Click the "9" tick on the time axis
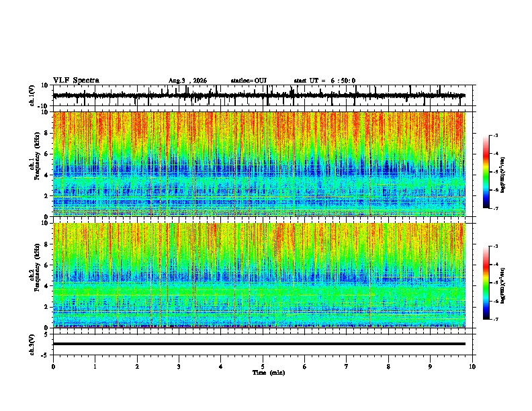The width and height of the screenshot is (532, 411). pyautogui.click(x=430, y=367)
